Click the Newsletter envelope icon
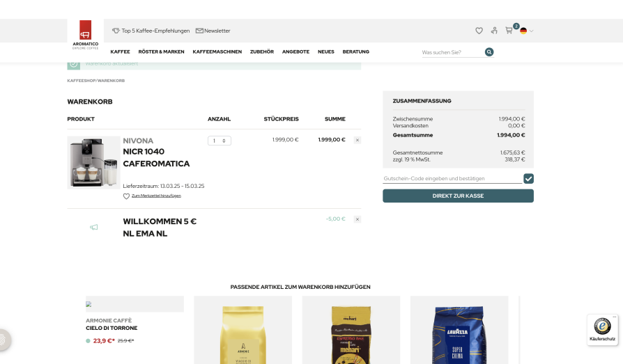Screen dimensions: 623x364 pyautogui.click(x=199, y=31)
